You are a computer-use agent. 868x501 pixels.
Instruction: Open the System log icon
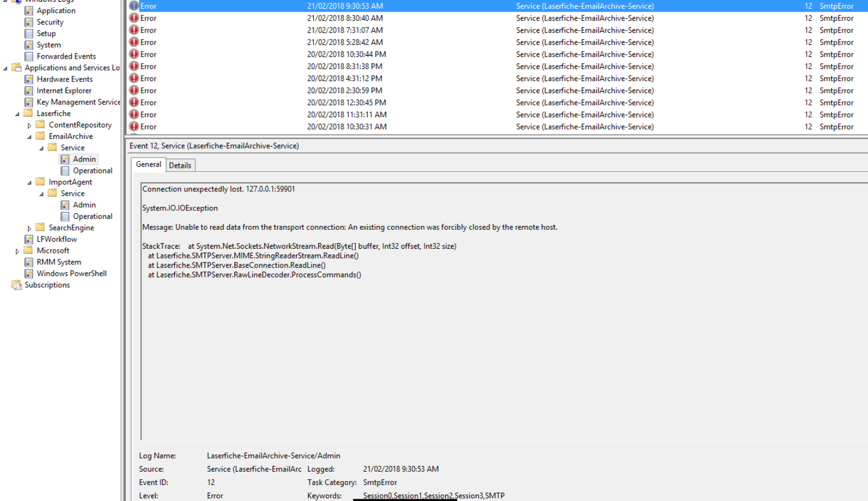coord(29,45)
